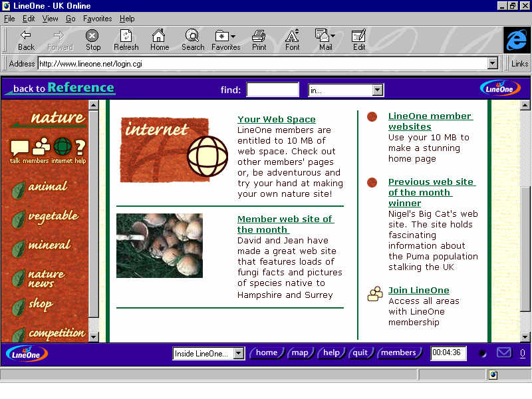The height and width of the screenshot is (399, 532).
Task: Open the talk speech bubble icon
Action: click(19, 149)
